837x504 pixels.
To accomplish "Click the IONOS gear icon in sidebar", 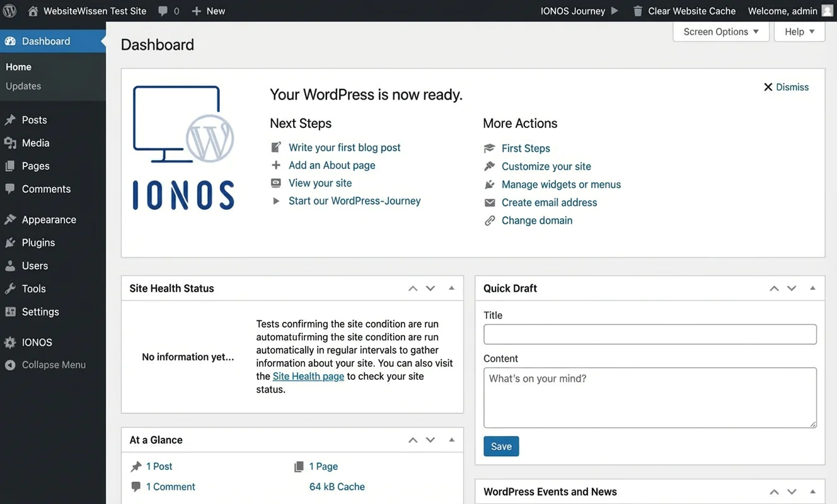I will (x=10, y=343).
